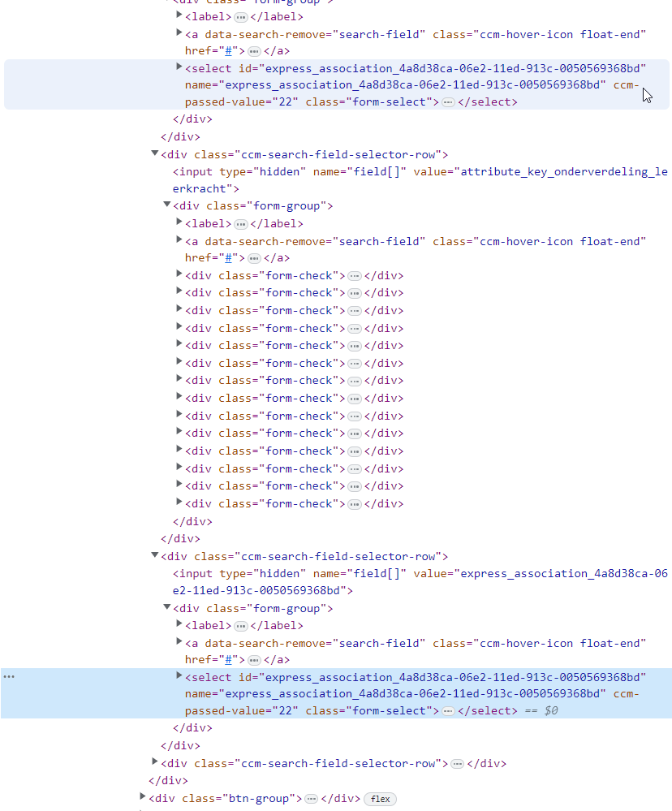Expand the last form-check div in the list
672x811 pixels.
point(179,502)
